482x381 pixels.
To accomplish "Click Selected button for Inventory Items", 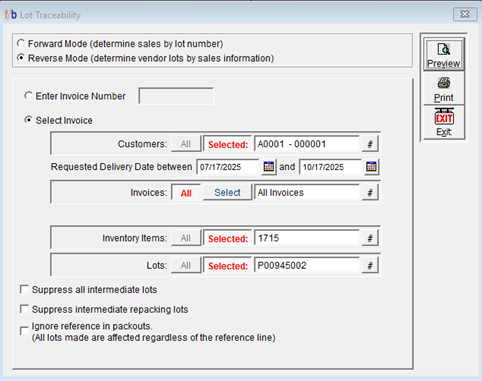I will (228, 238).
